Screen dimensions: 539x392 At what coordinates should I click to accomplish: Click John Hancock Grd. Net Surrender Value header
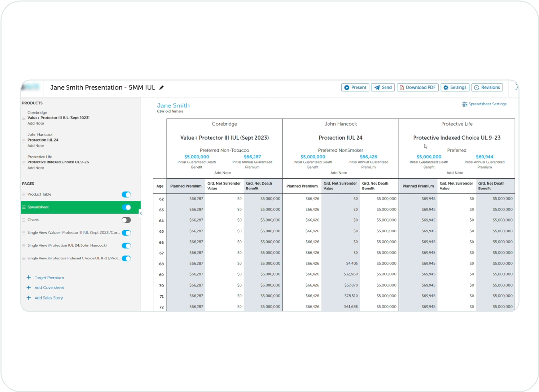pyautogui.click(x=341, y=186)
